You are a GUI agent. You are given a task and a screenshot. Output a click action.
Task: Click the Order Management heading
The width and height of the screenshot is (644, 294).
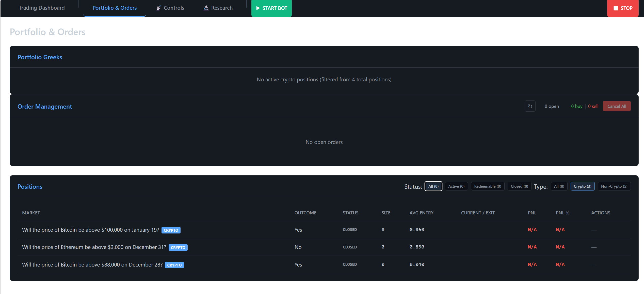(45, 106)
